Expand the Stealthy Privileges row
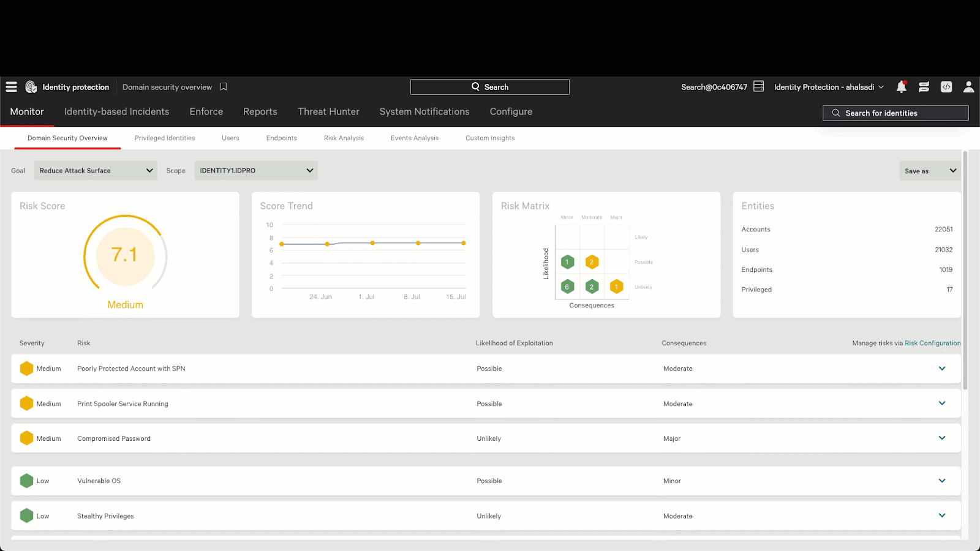The width and height of the screenshot is (980, 551). click(942, 515)
